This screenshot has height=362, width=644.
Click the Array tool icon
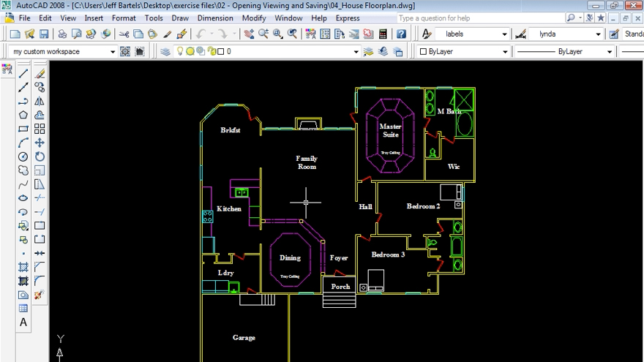40,129
